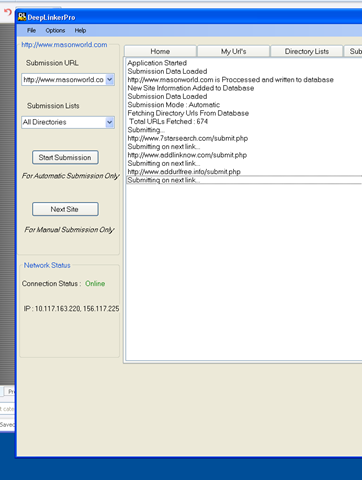Open the tab to the right of Directory Lists
This screenshot has height=480, width=362.
point(353,51)
